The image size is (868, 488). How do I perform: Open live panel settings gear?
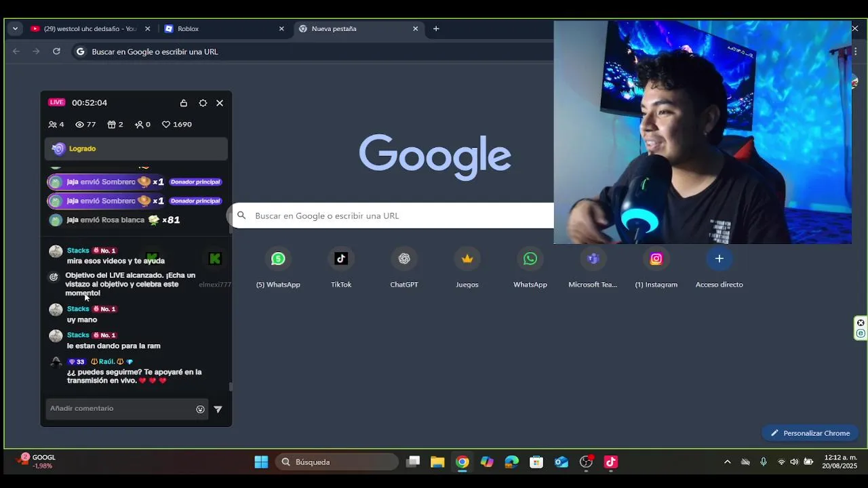203,103
